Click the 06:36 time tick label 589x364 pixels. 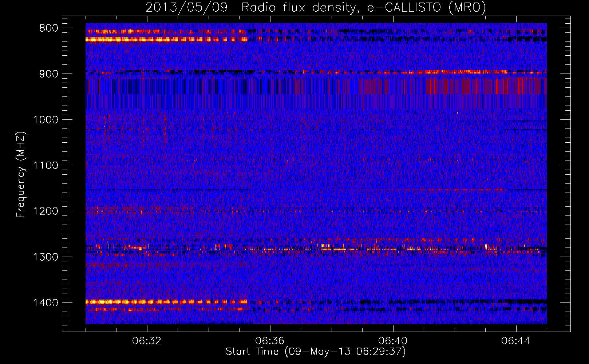pyautogui.click(x=270, y=341)
